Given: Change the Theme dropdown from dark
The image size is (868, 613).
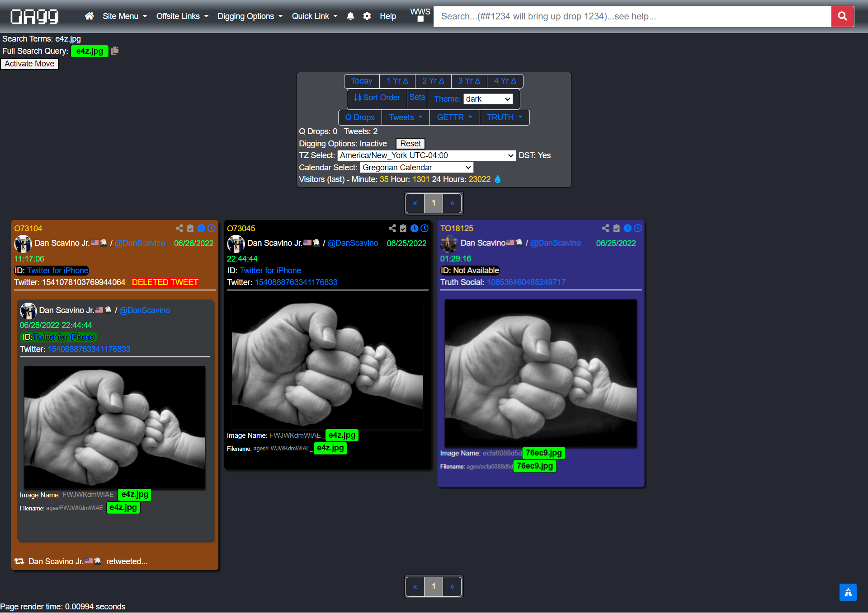Looking at the screenshot, I should click(488, 99).
